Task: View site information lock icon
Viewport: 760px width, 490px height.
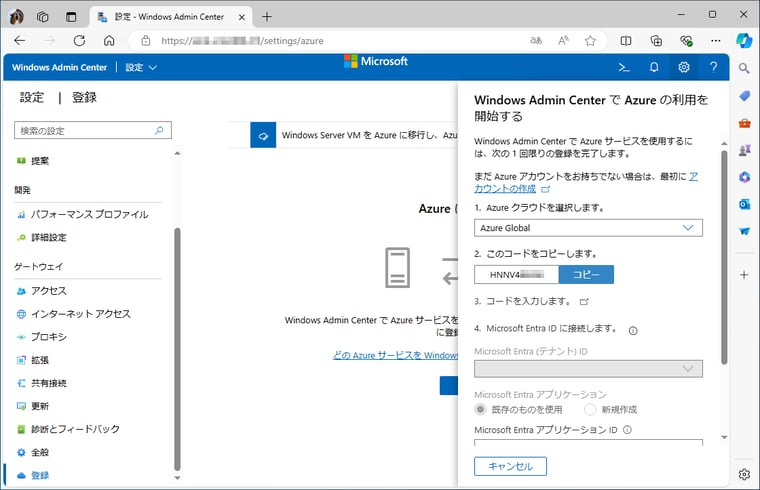Action: (x=145, y=41)
